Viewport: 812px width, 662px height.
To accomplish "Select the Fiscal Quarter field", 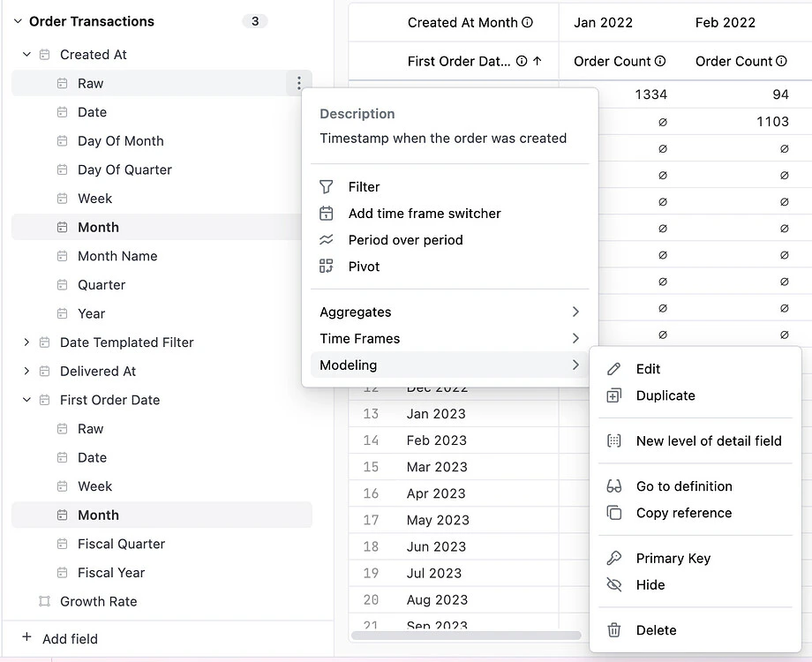I will pos(162,544).
